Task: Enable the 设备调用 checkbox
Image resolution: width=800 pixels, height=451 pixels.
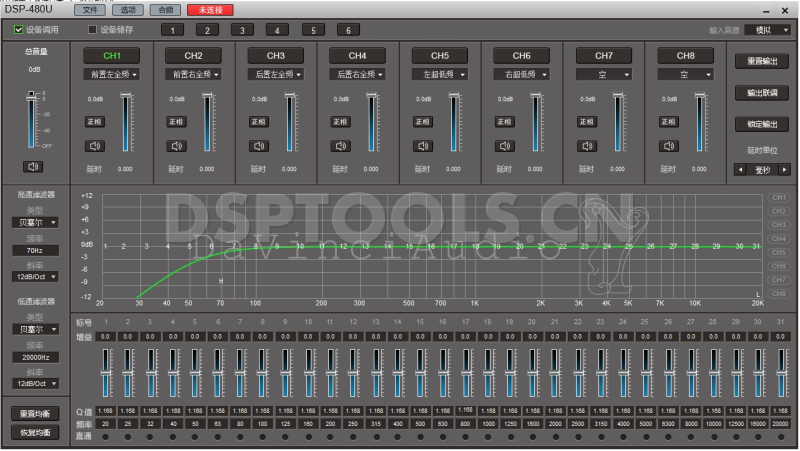Action: pos(18,30)
